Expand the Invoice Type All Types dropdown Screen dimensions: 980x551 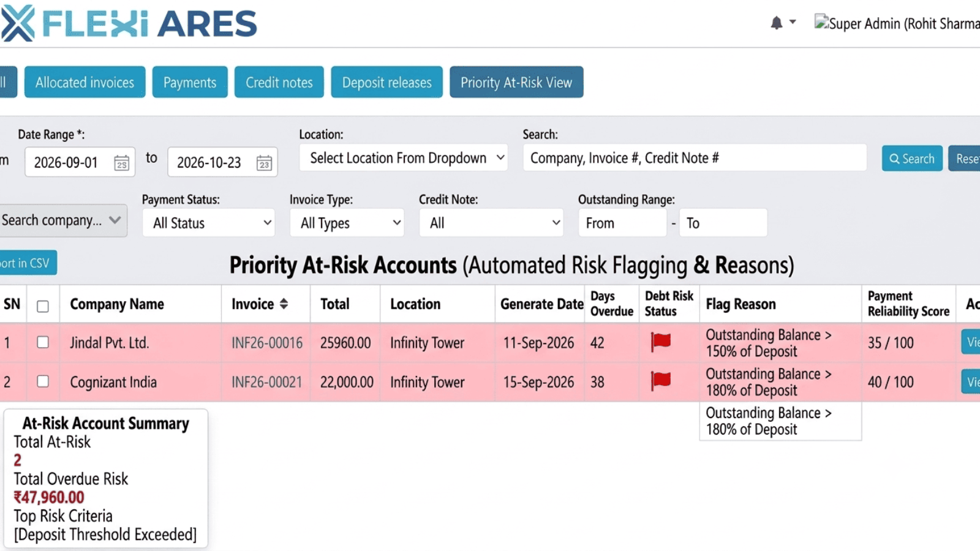tap(347, 223)
